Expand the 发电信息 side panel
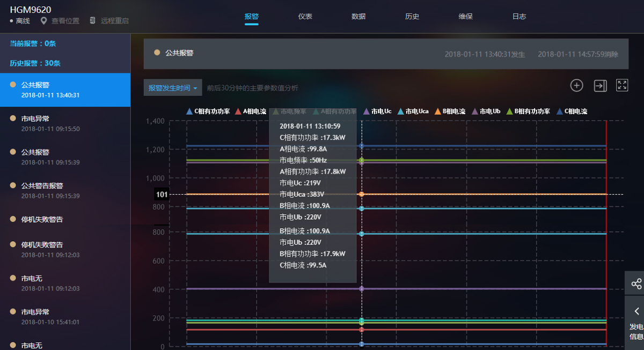644x350 pixels. pyautogui.click(x=636, y=322)
